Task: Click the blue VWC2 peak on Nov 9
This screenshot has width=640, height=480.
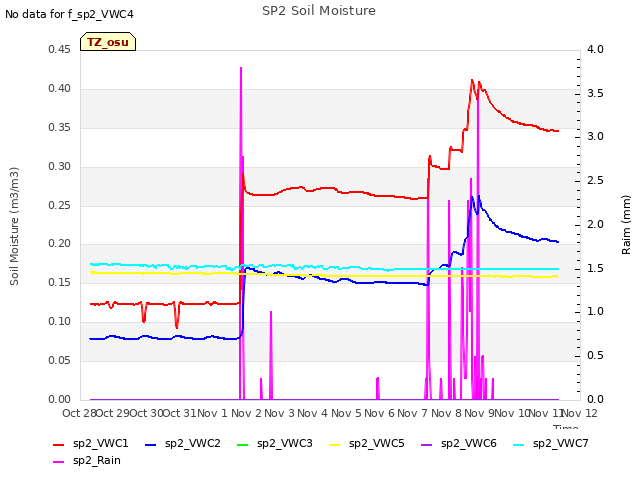Action: [x=473, y=197]
